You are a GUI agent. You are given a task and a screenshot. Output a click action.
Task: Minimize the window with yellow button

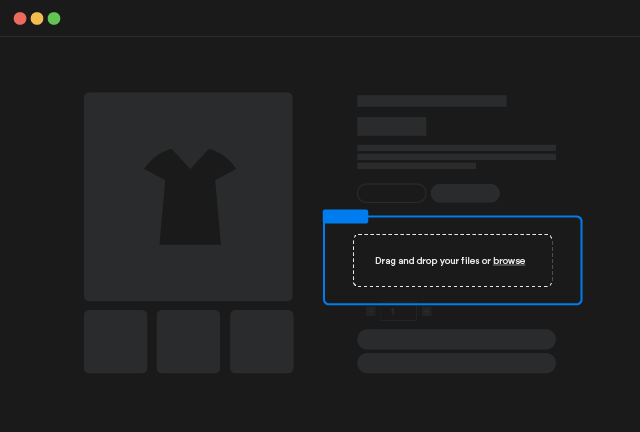[37, 18]
